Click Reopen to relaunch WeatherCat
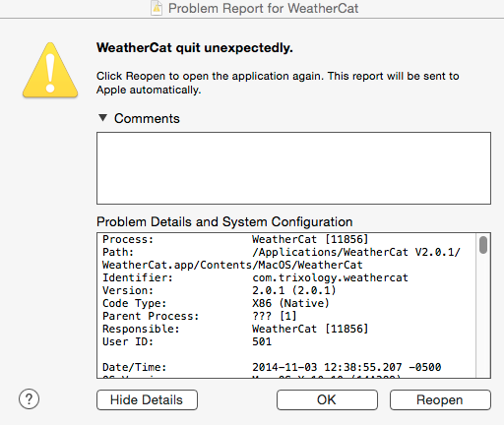The image size is (504, 425). (440, 399)
